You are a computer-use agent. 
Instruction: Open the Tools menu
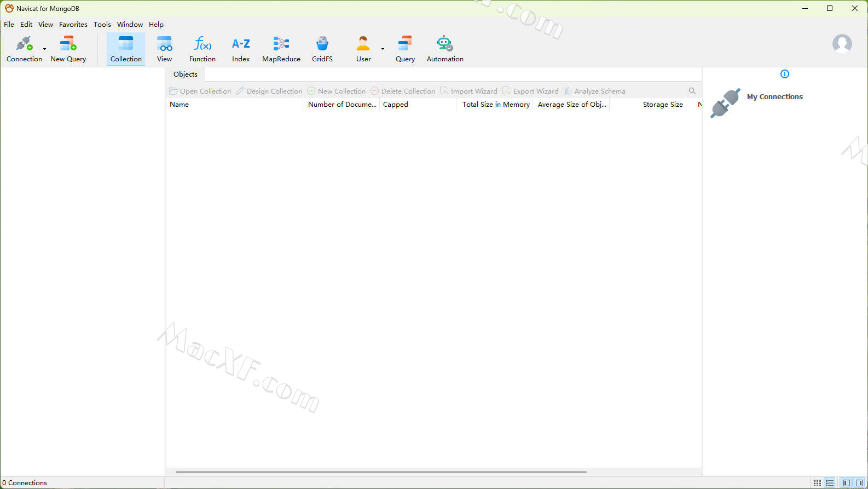(x=102, y=25)
